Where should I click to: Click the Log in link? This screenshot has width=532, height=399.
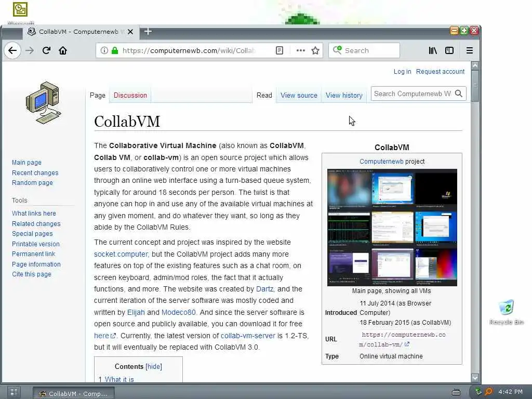pyautogui.click(x=403, y=72)
